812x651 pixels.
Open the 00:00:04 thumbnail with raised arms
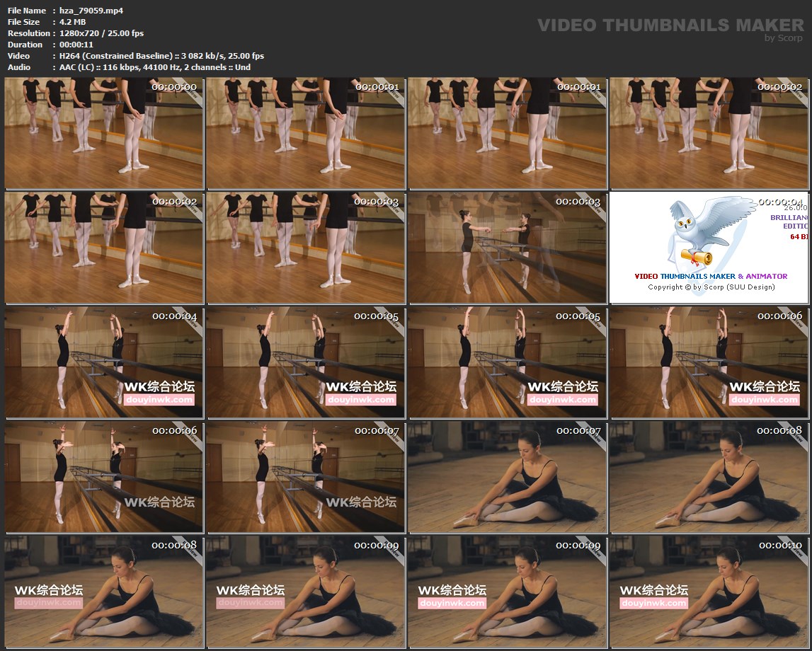(104, 362)
